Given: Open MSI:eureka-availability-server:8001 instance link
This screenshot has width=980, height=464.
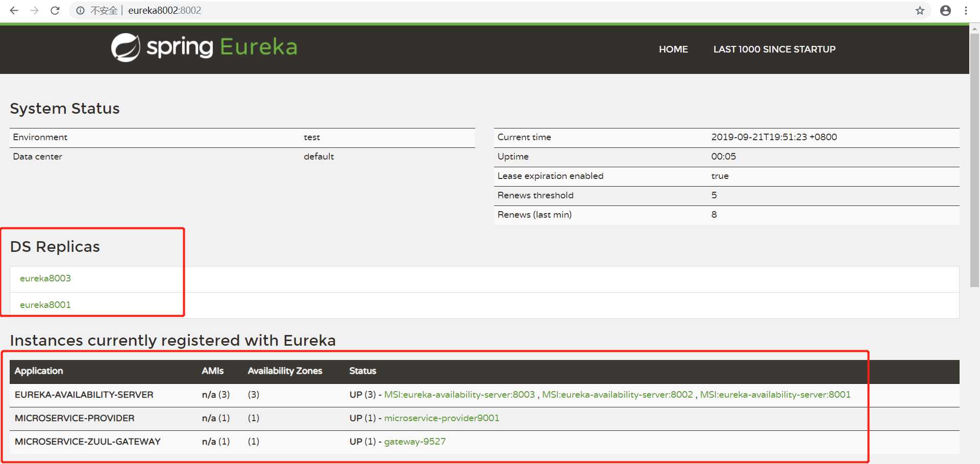Looking at the screenshot, I should click(775, 395).
